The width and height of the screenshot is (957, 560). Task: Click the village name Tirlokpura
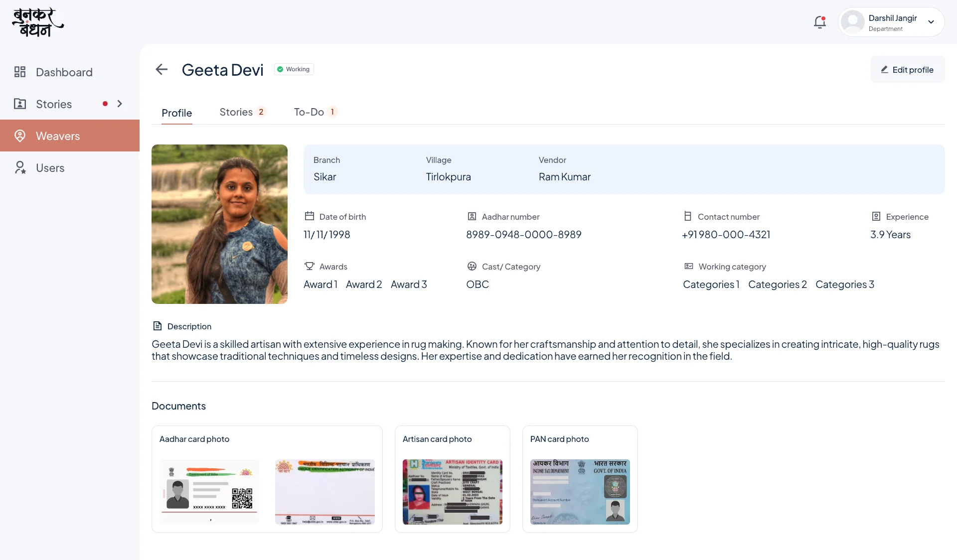pyautogui.click(x=448, y=177)
